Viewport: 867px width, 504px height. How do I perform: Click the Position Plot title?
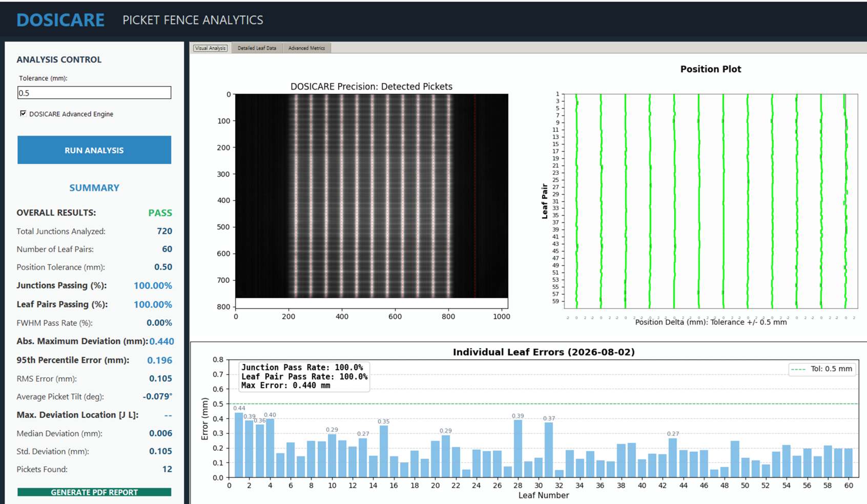click(711, 69)
